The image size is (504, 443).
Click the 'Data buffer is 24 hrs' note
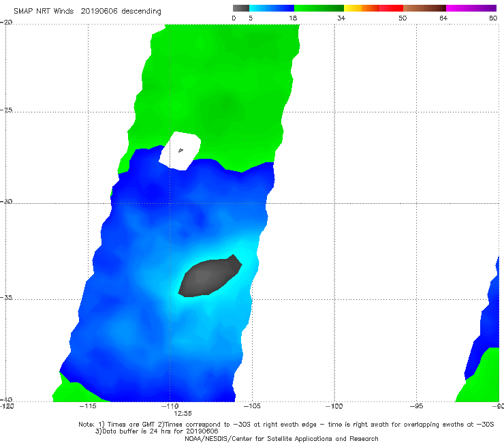(x=157, y=431)
